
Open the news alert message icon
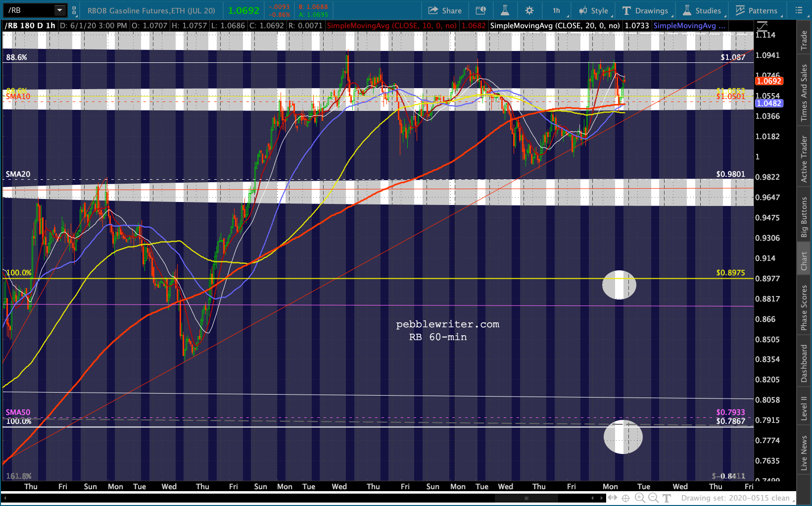(x=481, y=10)
